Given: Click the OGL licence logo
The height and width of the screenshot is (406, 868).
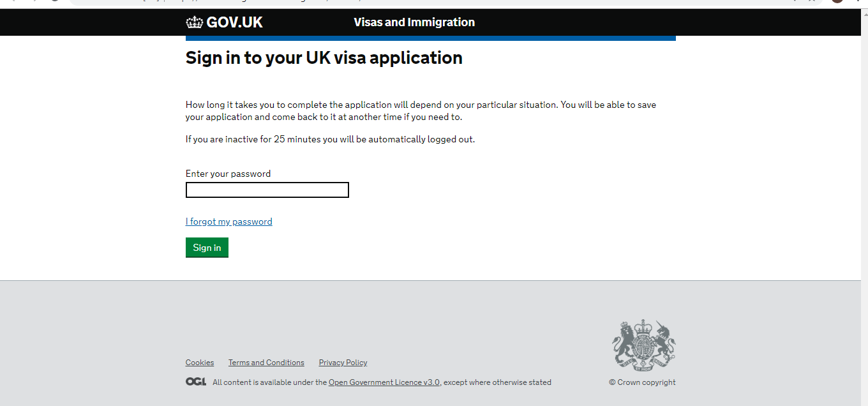Looking at the screenshot, I should [x=195, y=381].
